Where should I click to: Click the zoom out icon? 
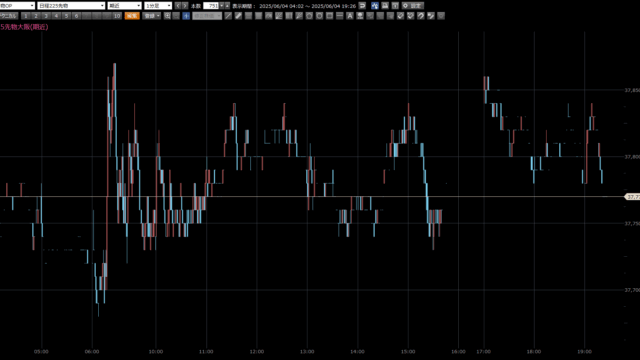click(x=176, y=16)
